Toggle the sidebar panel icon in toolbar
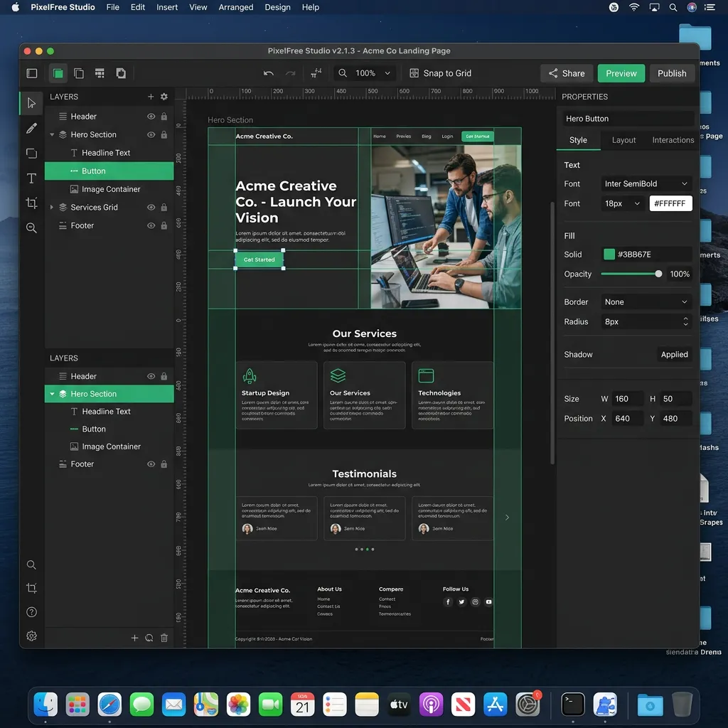Screen dimensions: 728x728 (31, 73)
